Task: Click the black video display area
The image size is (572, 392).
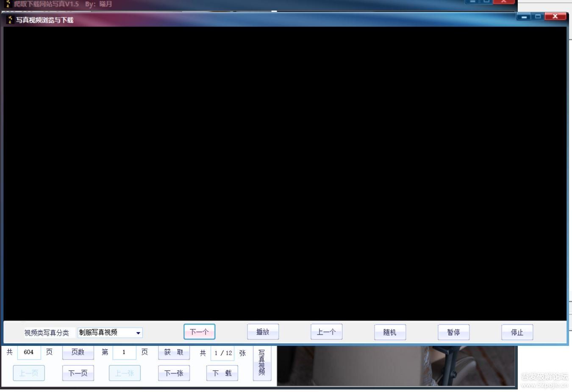Action: pos(285,174)
